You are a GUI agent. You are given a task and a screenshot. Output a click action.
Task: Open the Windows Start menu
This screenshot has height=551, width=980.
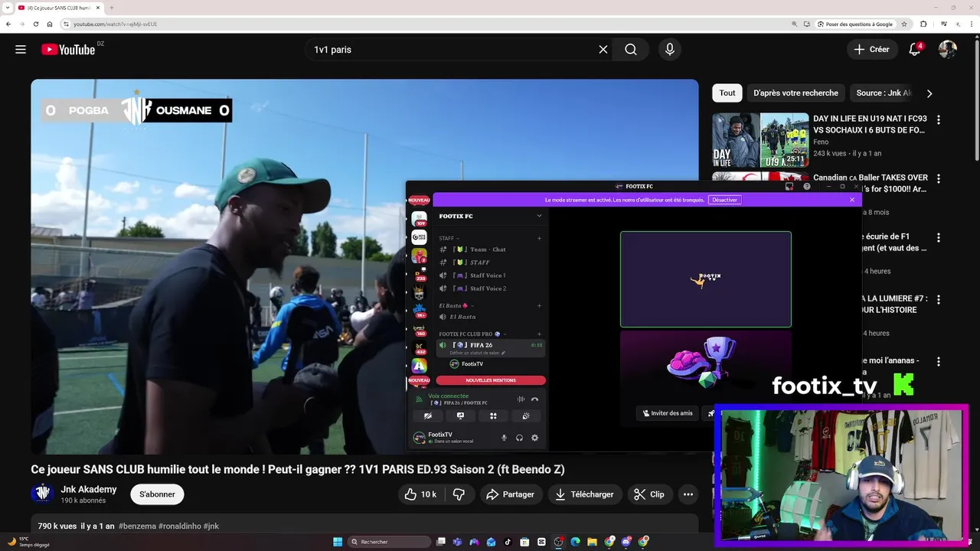pos(338,542)
